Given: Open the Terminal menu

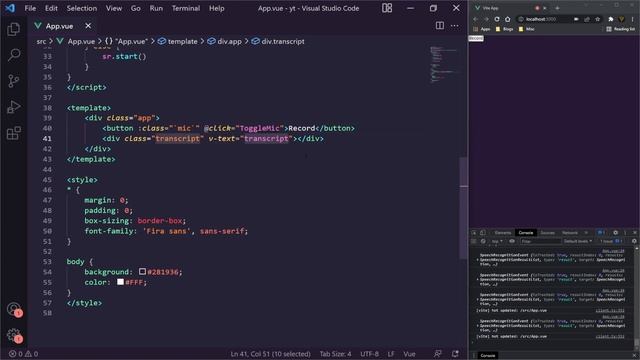Looking at the screenshot, I should click(x=186, y=8).
